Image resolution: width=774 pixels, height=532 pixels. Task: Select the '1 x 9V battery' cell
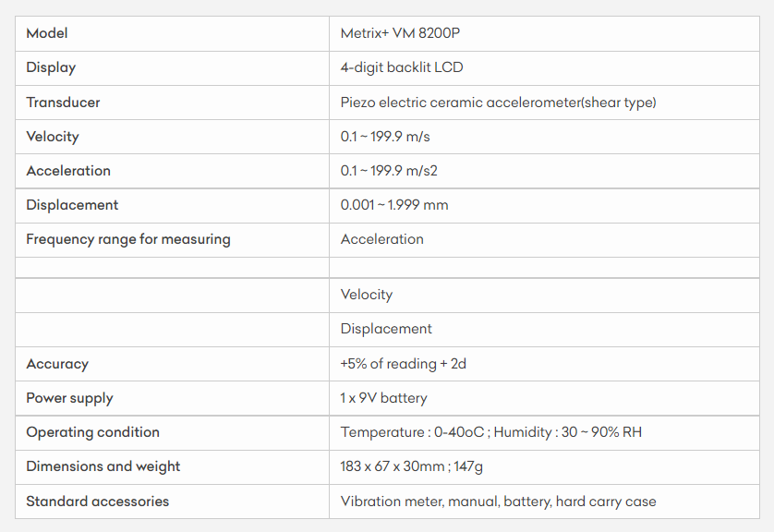(x=383, y=398)
